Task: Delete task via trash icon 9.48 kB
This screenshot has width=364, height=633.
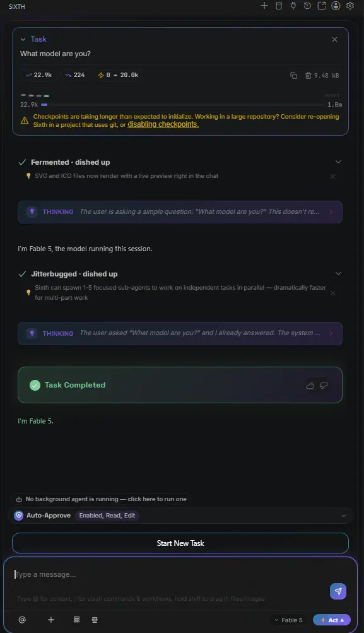Action: pyautogui.click(x=322, y=76)
